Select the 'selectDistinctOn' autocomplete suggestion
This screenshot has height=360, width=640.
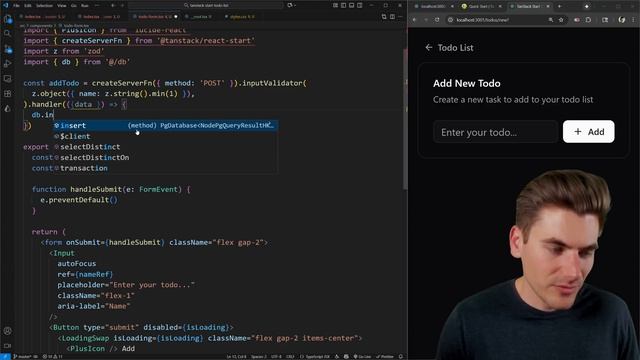coord(166,157)
